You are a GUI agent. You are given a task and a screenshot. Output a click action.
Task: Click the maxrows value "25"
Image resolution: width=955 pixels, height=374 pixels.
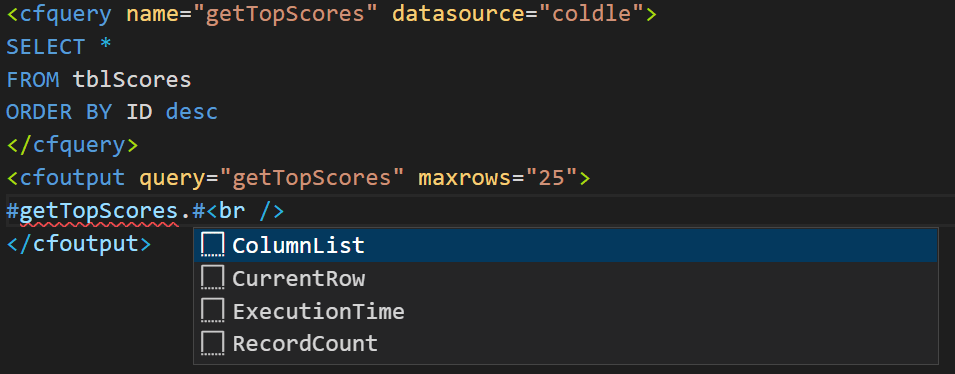[551, 178]
